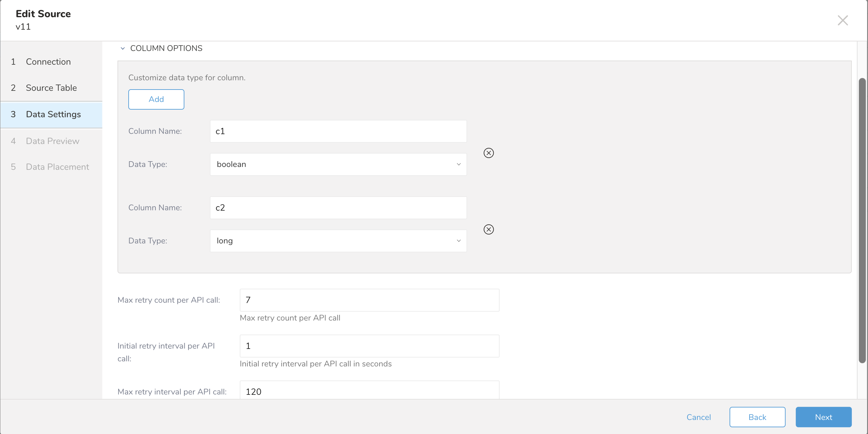This screenshot has height=434, width=868.
Task: Collapse the COLUMN OPTIONS section
Action: pyautogui.click(x=123, y=48)
